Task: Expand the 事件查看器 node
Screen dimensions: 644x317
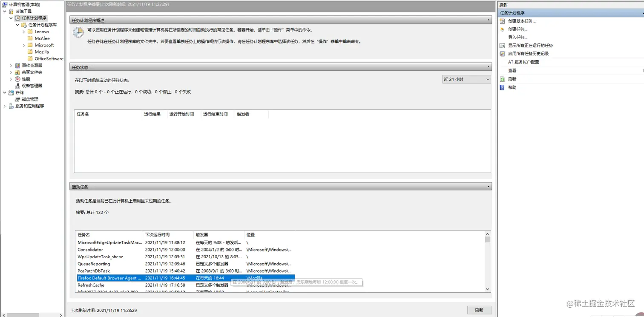Action: point(11,66)
